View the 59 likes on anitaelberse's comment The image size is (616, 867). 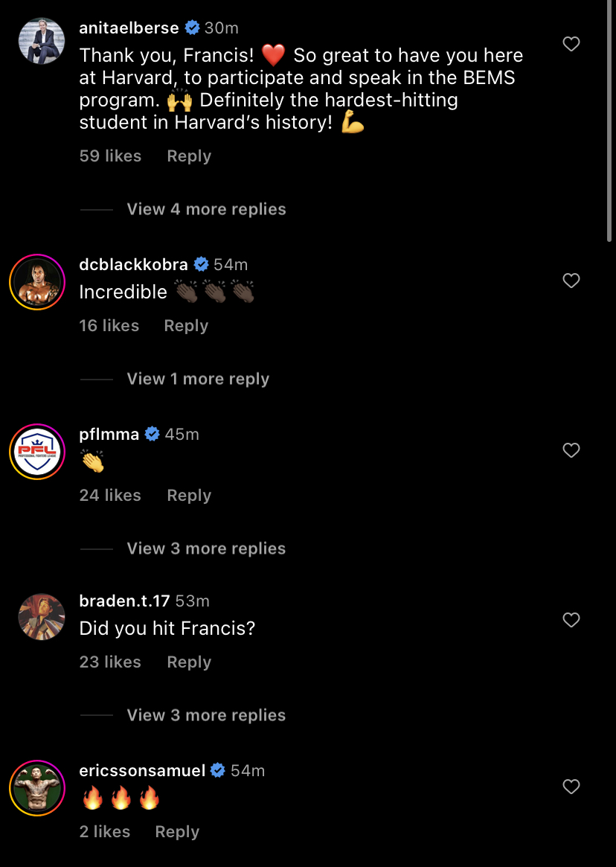(x=110, y=156)
